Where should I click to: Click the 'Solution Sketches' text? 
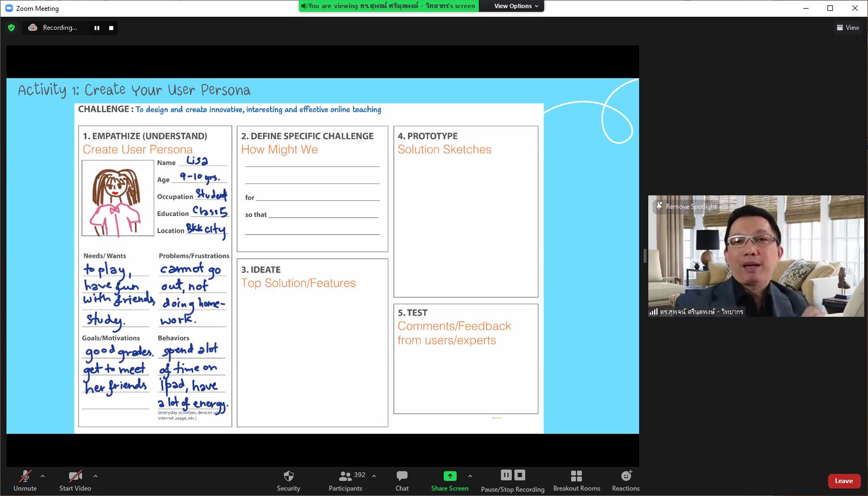click(445, 150)
